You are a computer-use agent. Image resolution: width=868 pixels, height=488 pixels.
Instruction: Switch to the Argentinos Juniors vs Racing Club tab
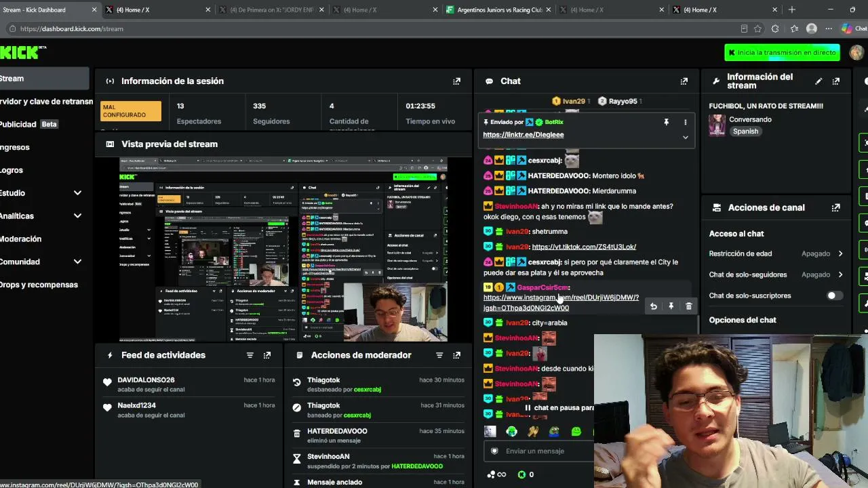pyautogui.click(x=500, y=9)
